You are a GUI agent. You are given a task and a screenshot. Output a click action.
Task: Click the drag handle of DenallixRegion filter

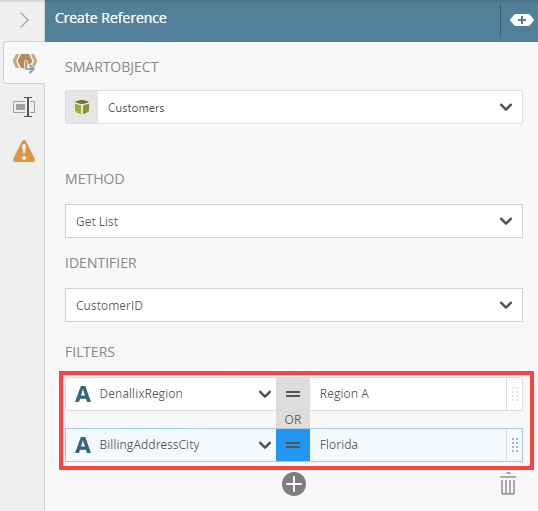click(515, 394)
